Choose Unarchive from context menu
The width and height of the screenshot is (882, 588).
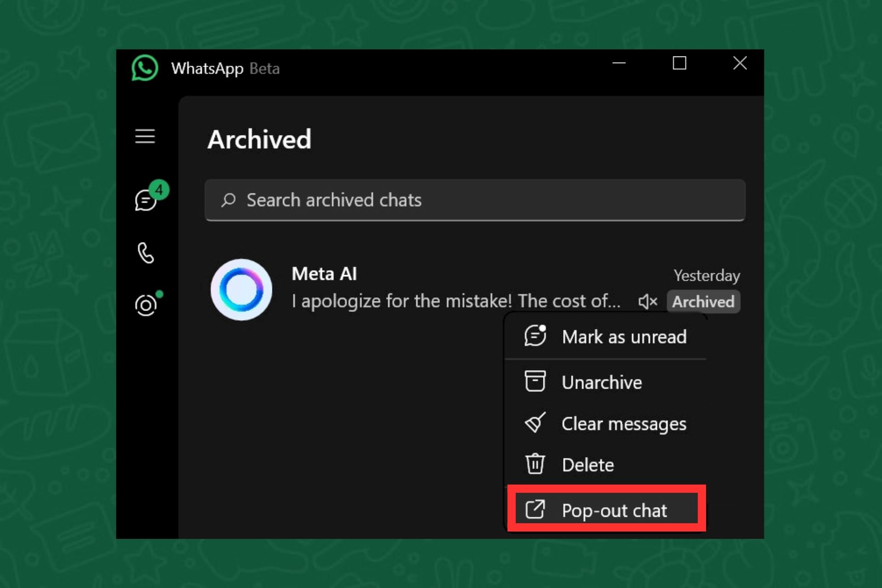pyautogui.click(x=605, y=382)
